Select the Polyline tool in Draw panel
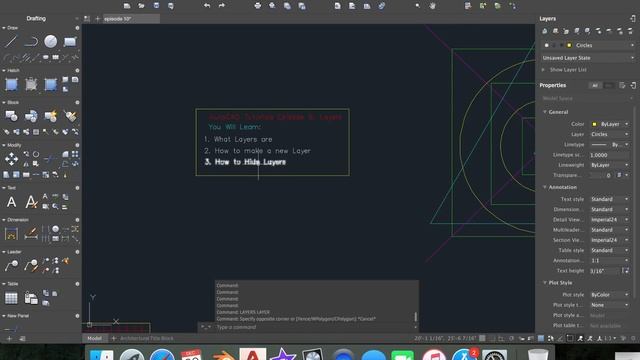 [31, 41]
